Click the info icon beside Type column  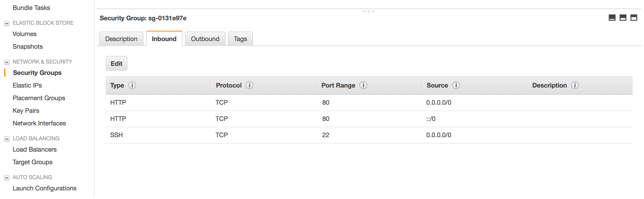tap(132, 85)
